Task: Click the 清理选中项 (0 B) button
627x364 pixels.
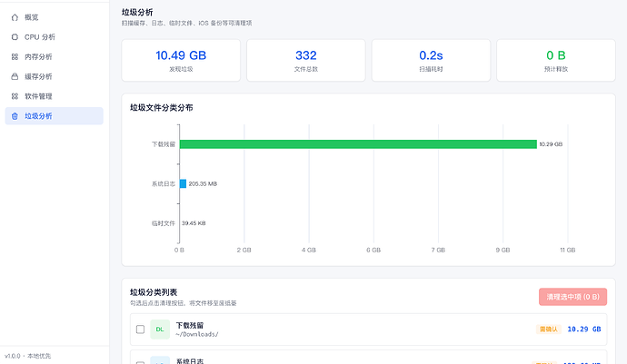Action: click(x=572, y=297)
